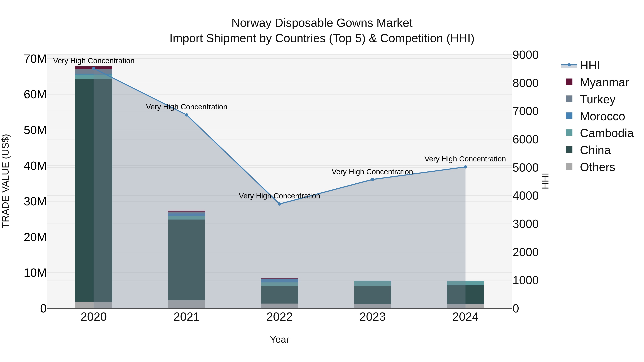Viewport: 644px width, 362px height.
Task: Toggle Cambodia series in the legend
Action: [x=599, y=133]
